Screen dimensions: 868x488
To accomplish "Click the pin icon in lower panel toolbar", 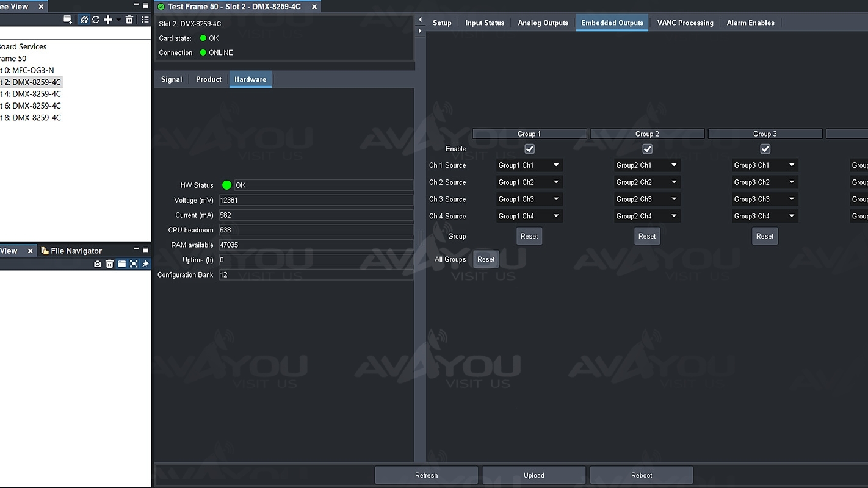I will (x=145, y=264).
